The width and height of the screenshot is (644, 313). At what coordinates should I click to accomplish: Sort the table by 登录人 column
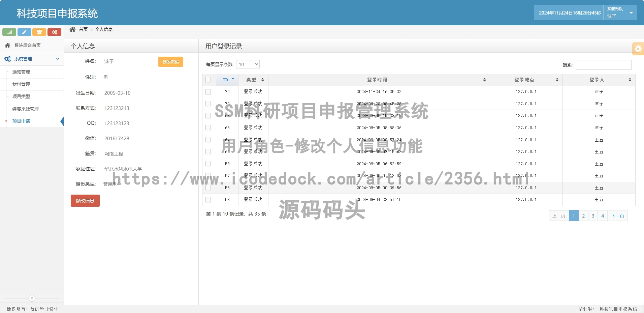click(x=599, y=80)
